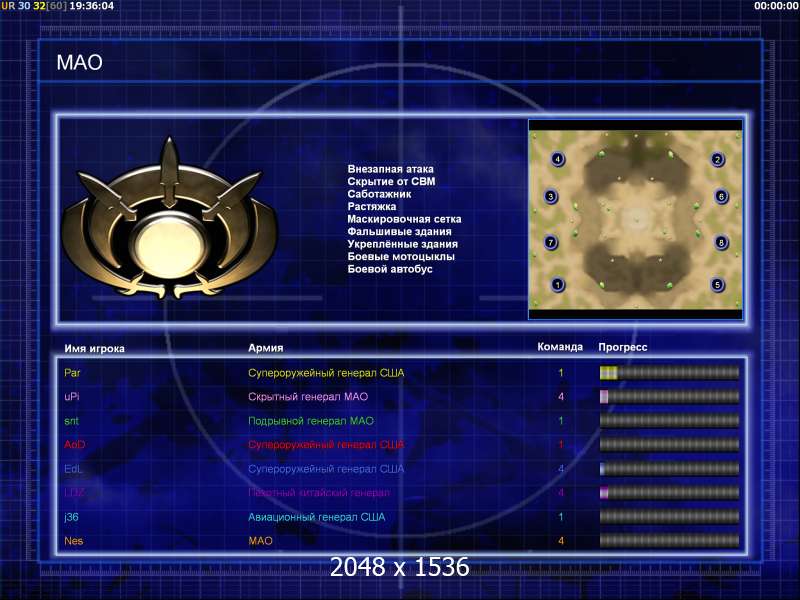Viewport: 800px width, 600px height.
Task: Click the 'Укреплённые здания' ability text
Action: click(403, 244)
